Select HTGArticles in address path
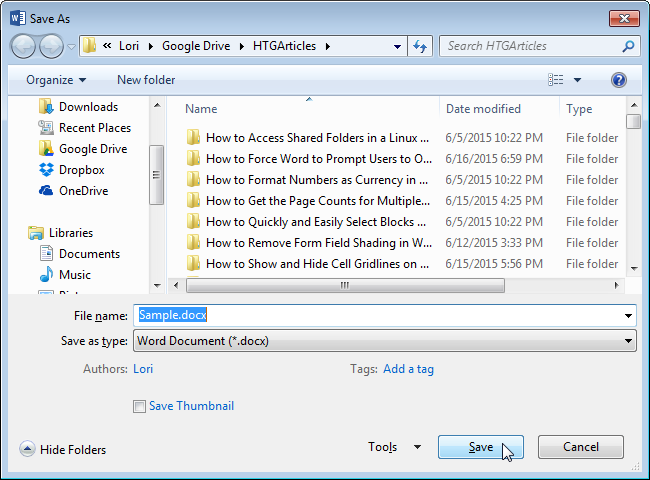This screenshot has width=650, height=480. point(284,46)
